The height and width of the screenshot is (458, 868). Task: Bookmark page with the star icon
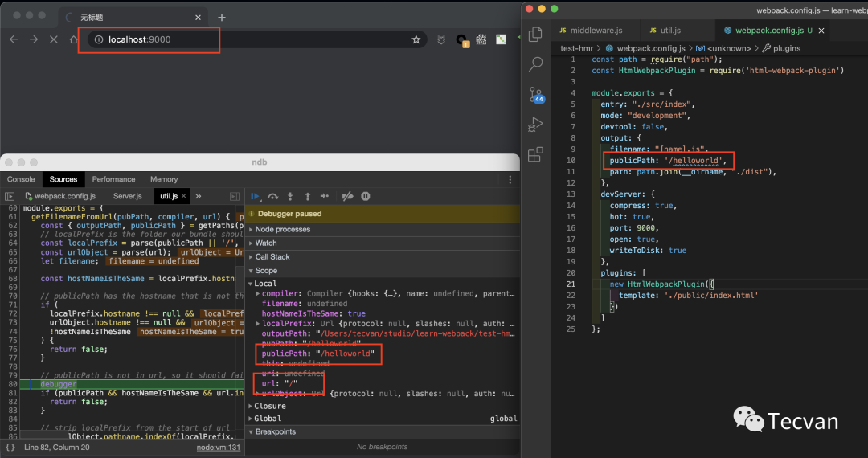pyautogui.click(x=416, y=39)
